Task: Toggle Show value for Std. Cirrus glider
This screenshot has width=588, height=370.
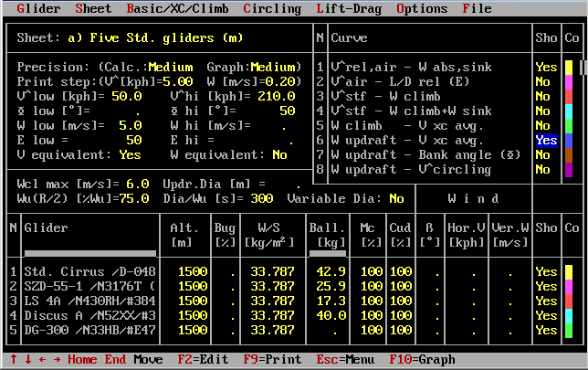Action: [546, 272]
